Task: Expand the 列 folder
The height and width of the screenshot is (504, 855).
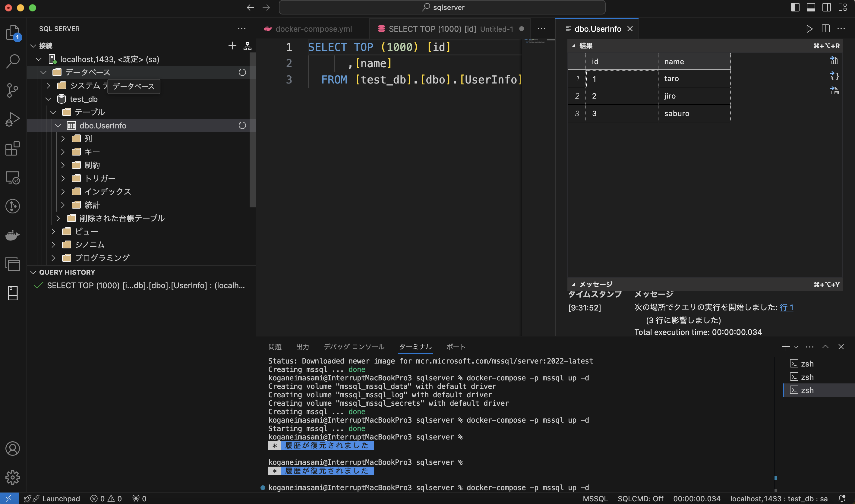Action: (63, 139)
